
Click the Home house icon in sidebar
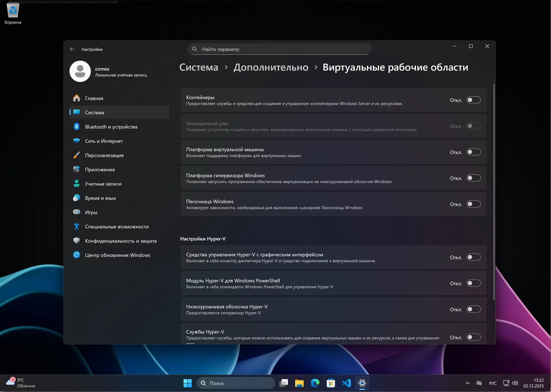76,98
